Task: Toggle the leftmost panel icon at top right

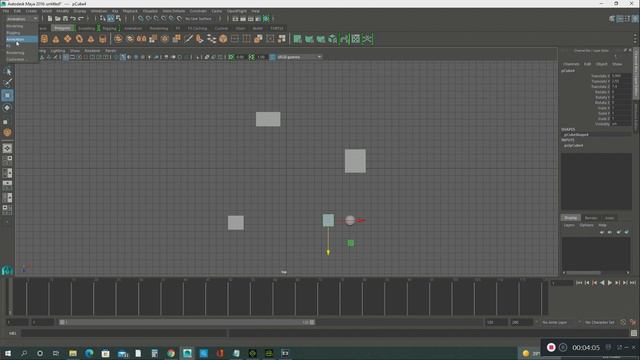Action: click(x=612, y=19)
